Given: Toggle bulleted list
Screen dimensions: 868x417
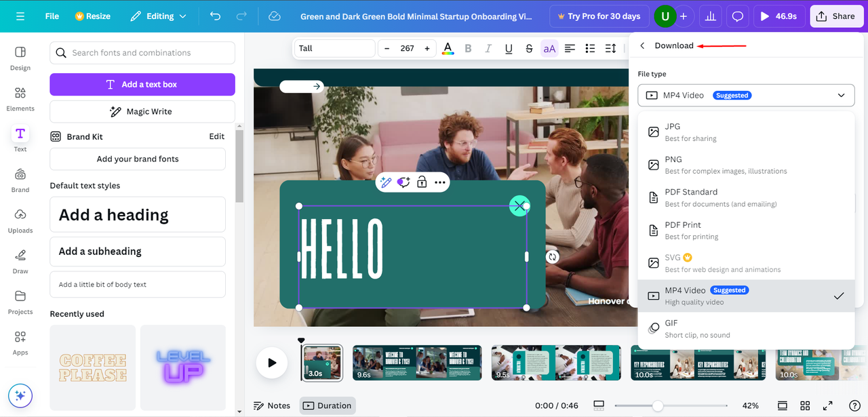Looking at the screenshot, I should pyautogui.click(x=590, y=48).
